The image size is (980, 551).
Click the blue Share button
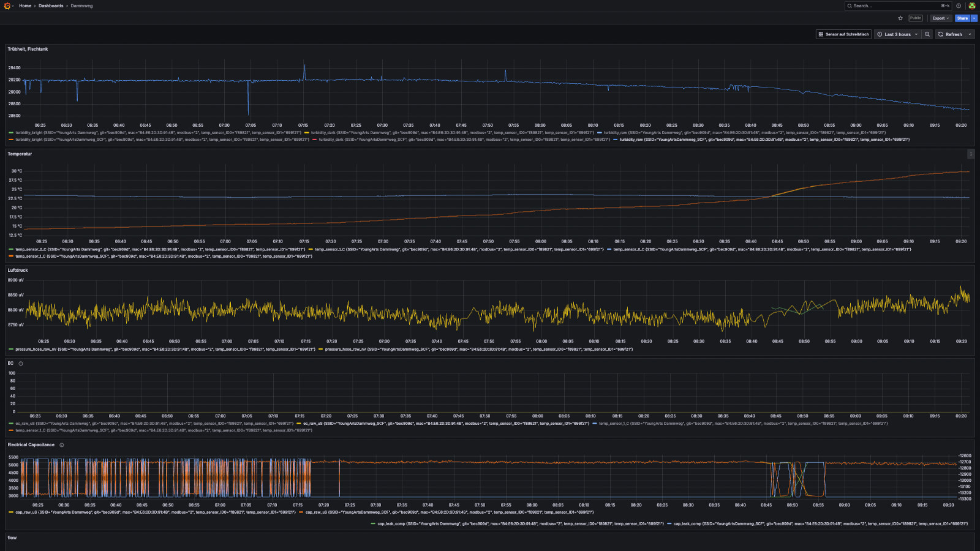pyautogui.click(x=962, y=18)
